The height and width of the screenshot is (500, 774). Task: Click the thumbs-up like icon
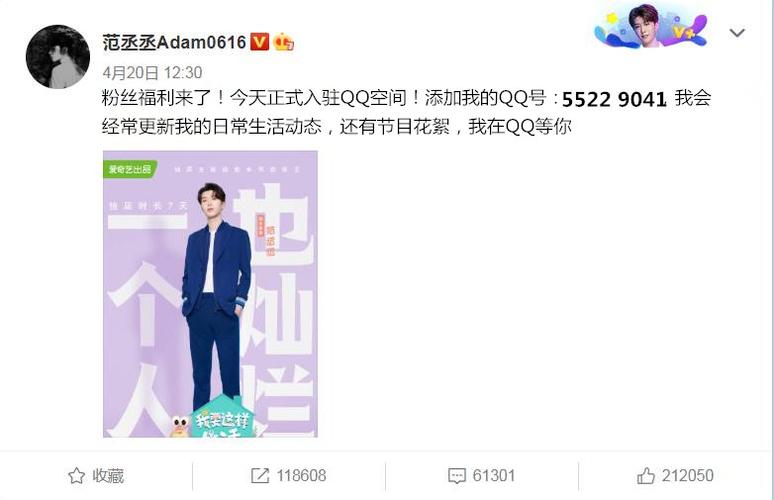pos(646,475)
